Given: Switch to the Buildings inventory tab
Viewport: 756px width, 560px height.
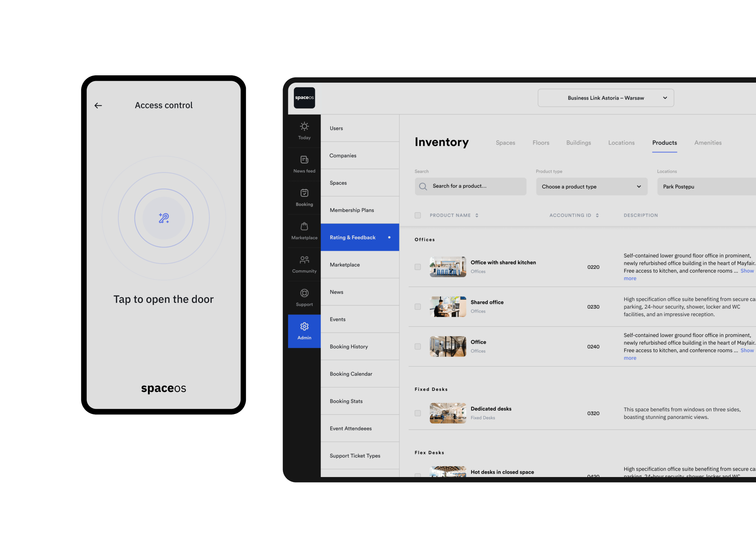Looking at the screenshot, I should point(579,143).
